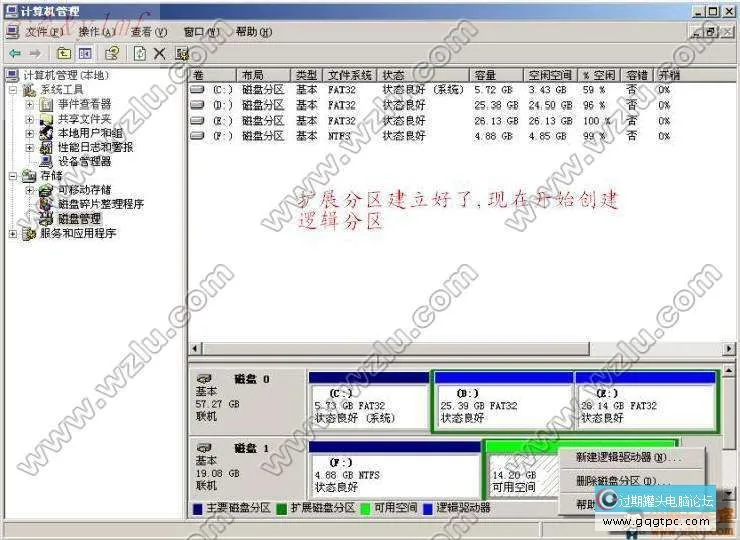Open the 帮助(H) menu
Viewport: 740px width, 540px height.
[x=254, y=32]
